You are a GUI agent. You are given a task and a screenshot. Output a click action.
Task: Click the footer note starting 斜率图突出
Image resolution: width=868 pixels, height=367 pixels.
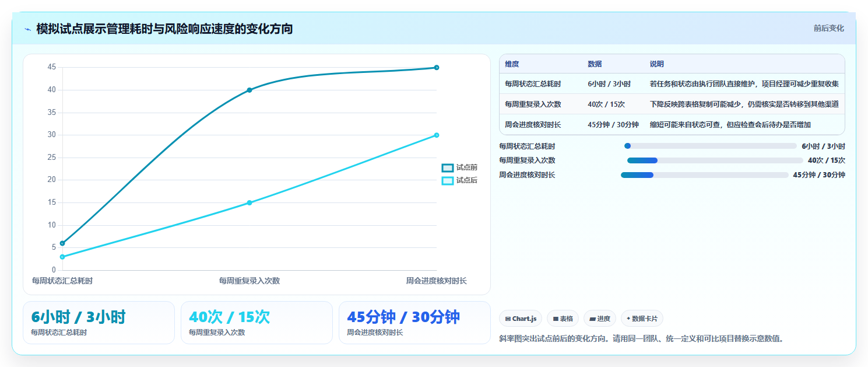pyautogui.click(x=642, y=338)
